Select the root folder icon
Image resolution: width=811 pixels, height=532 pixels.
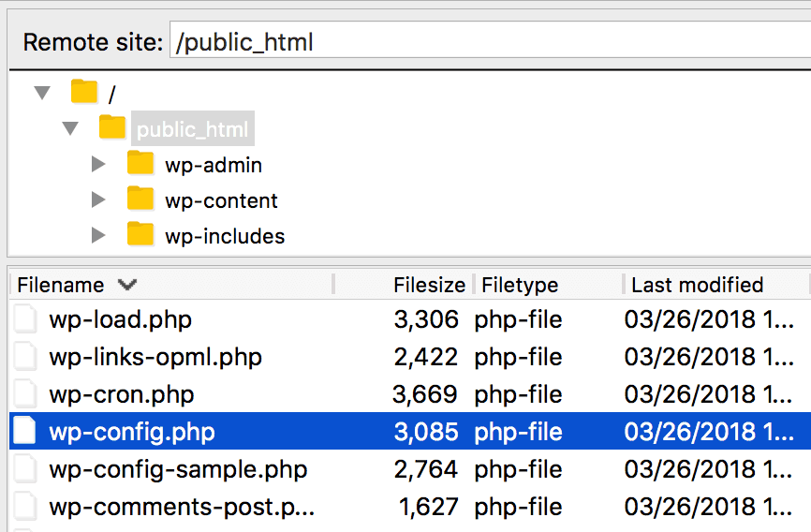83,92
